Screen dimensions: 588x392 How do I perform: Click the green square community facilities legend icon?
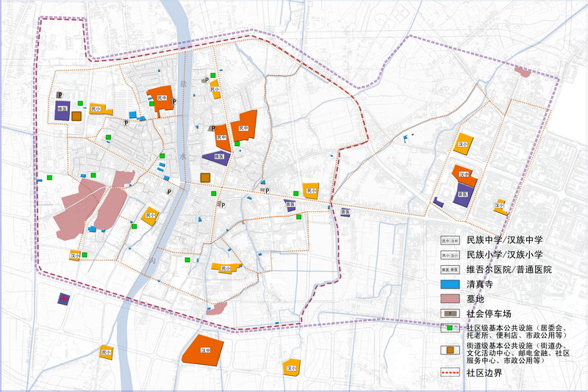click(x=450, y=329)
